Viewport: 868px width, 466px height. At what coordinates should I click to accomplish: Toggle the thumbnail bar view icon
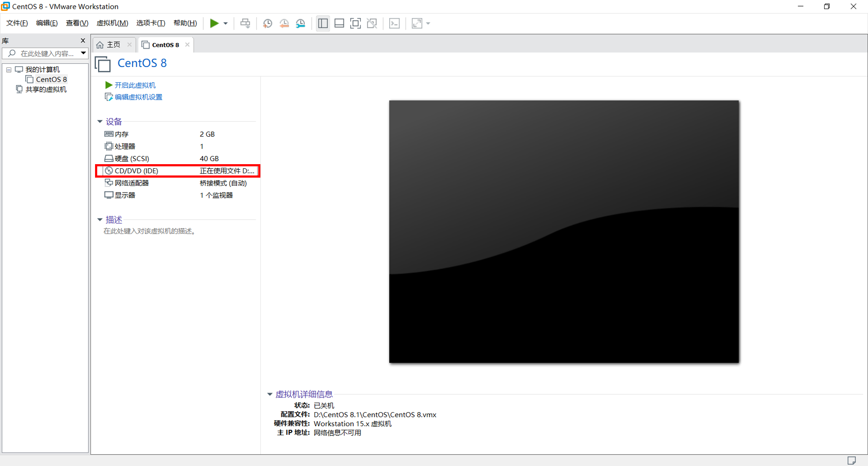[x=339, y=23]
